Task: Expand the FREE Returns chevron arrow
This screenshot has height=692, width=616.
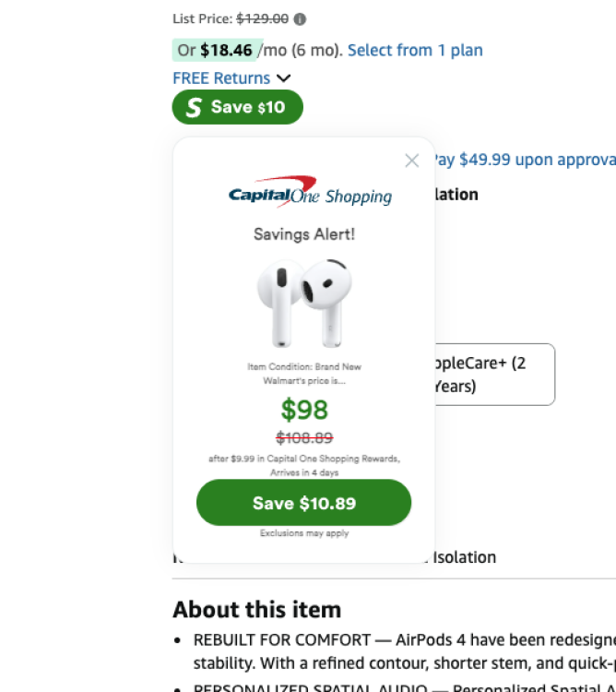Action: coord(283,78)
